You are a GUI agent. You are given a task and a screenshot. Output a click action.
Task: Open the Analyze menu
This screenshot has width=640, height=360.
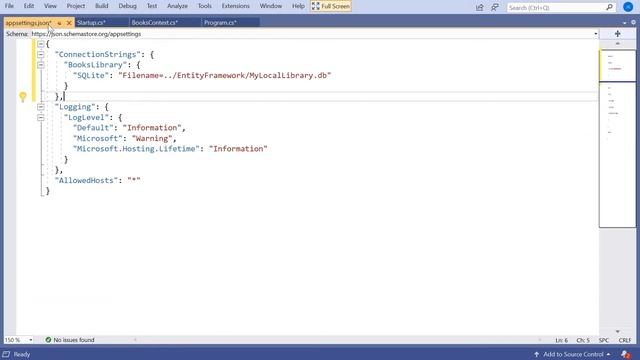177,6
